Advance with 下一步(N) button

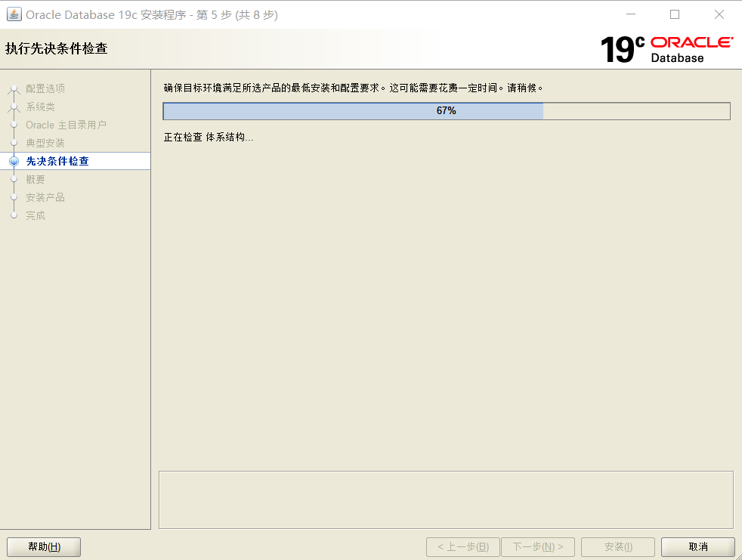coord(537,546)
